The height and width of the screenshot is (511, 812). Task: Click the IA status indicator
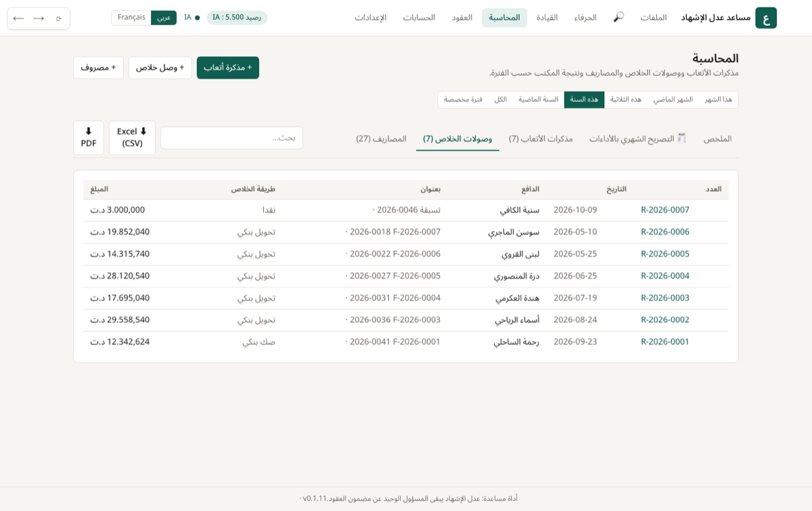(x=191, y=18)
